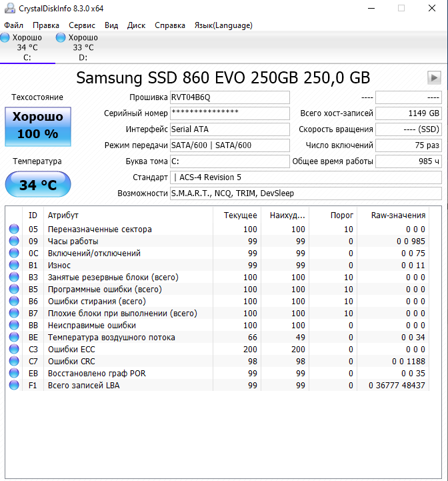Open the Сервис menu
Screen dimensions: 448x481
click(x=82, y=25)
